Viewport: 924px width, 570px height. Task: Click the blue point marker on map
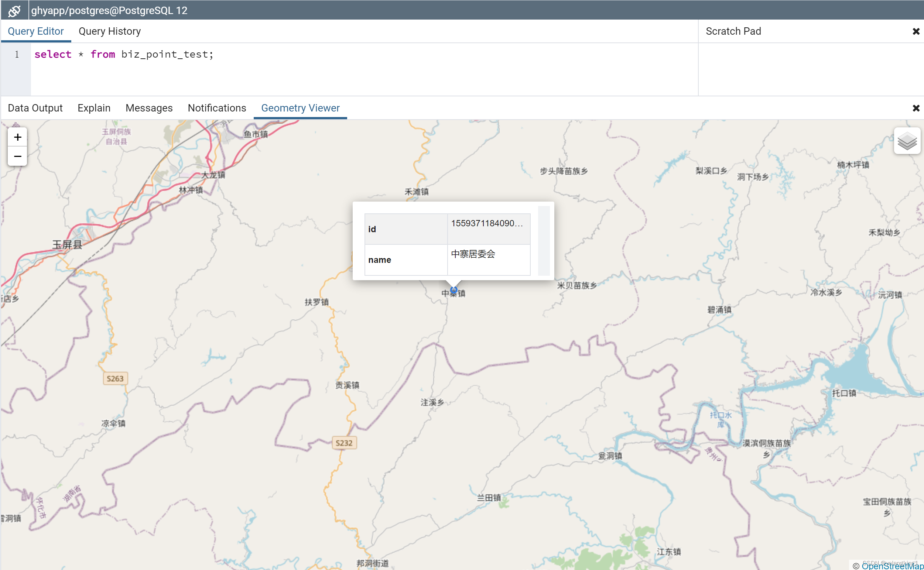coord(454,290)
